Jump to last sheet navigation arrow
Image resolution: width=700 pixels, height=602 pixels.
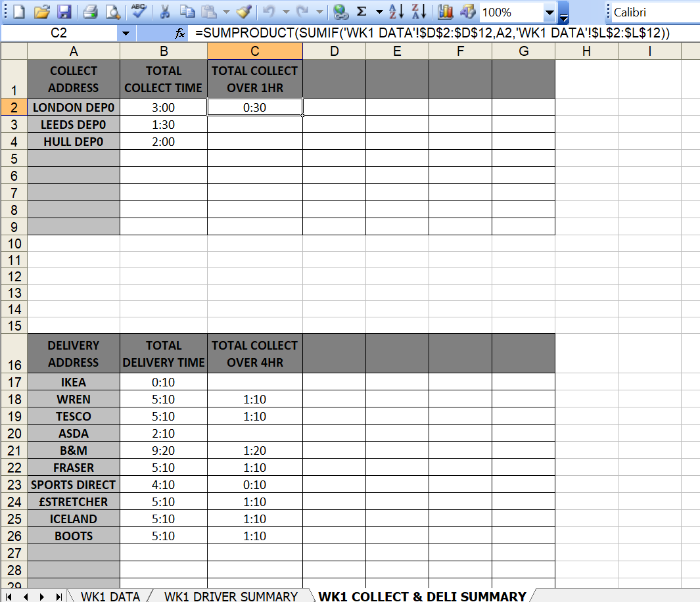point(58,597)
